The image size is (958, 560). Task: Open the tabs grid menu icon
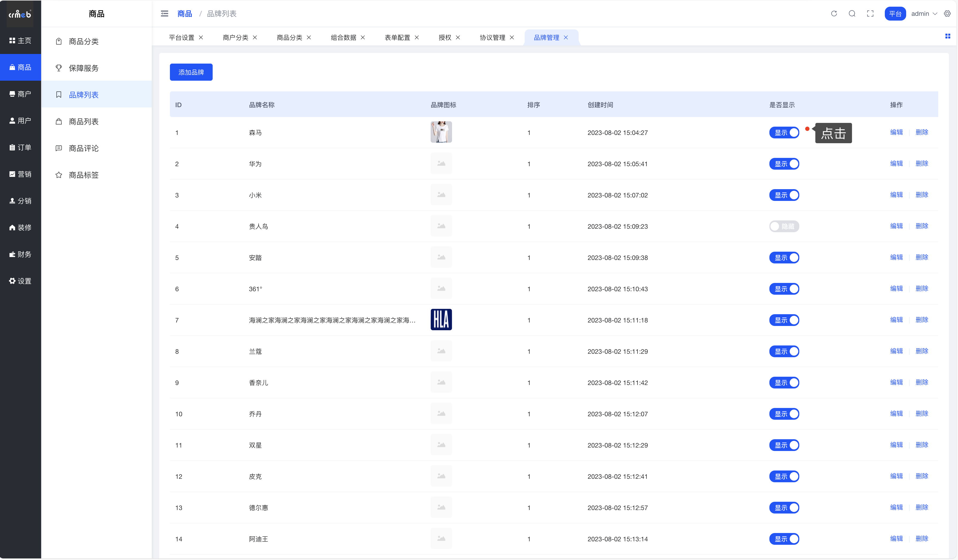pyautogui.click(x=947, y=37)
